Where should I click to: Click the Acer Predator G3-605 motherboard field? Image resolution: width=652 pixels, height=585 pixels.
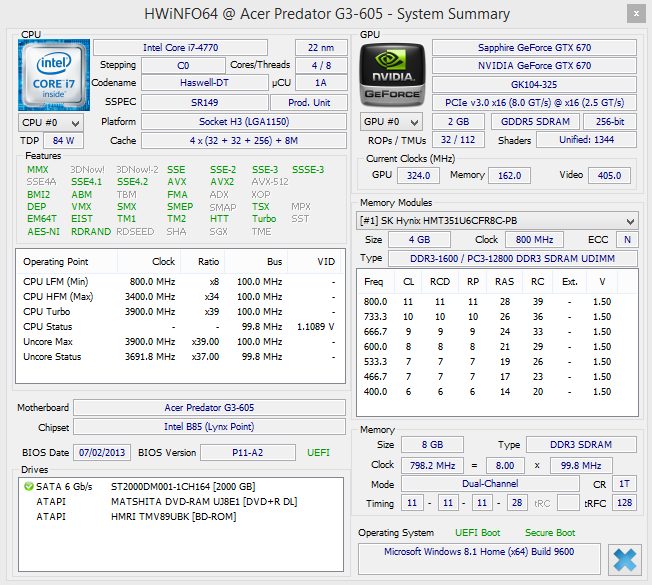pos(209,407)
